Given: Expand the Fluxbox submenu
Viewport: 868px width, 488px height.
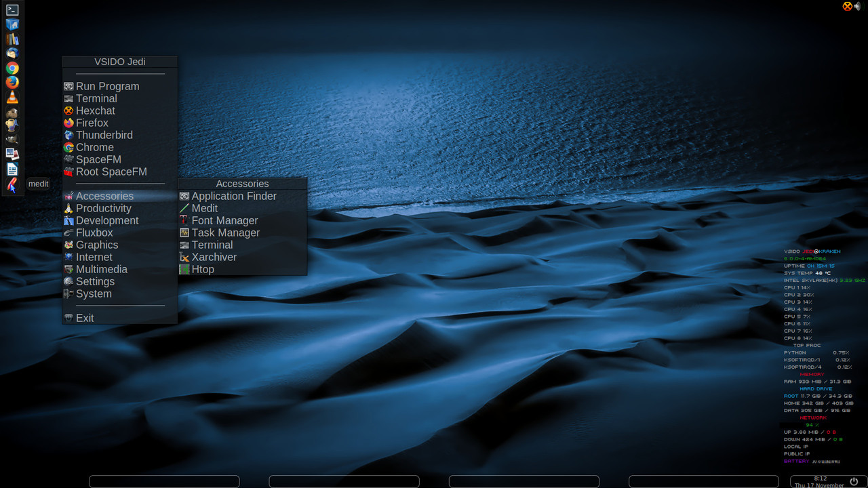Looking at the screenshot, I should (x=120, y=232).
